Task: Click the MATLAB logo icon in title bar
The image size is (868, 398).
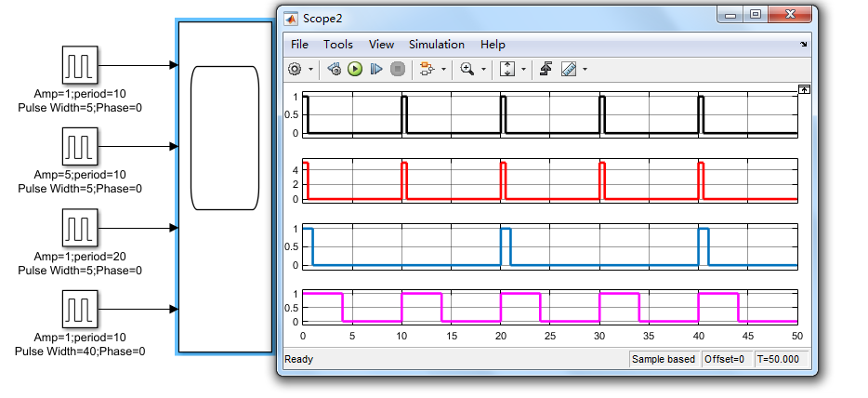Action: coord(291,19)
